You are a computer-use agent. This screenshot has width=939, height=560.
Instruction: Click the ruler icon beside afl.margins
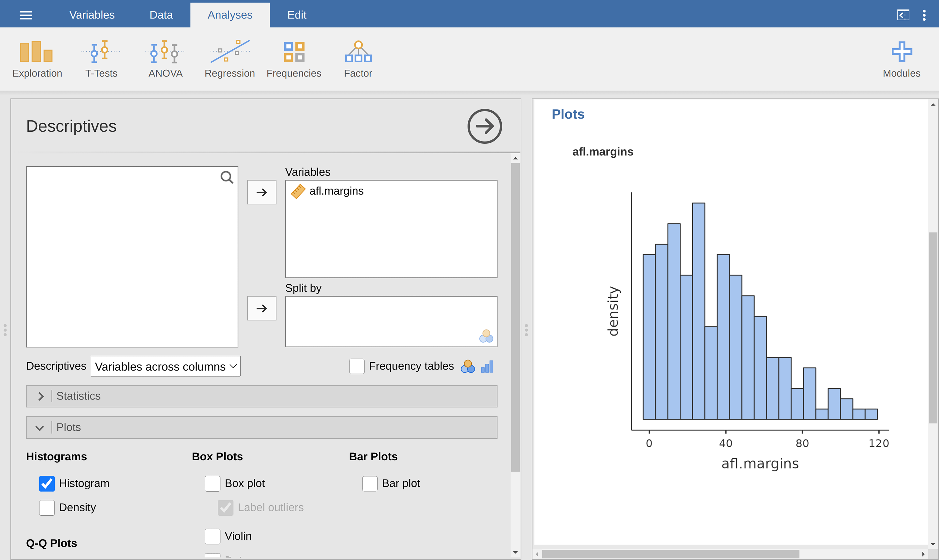(298, 191)
